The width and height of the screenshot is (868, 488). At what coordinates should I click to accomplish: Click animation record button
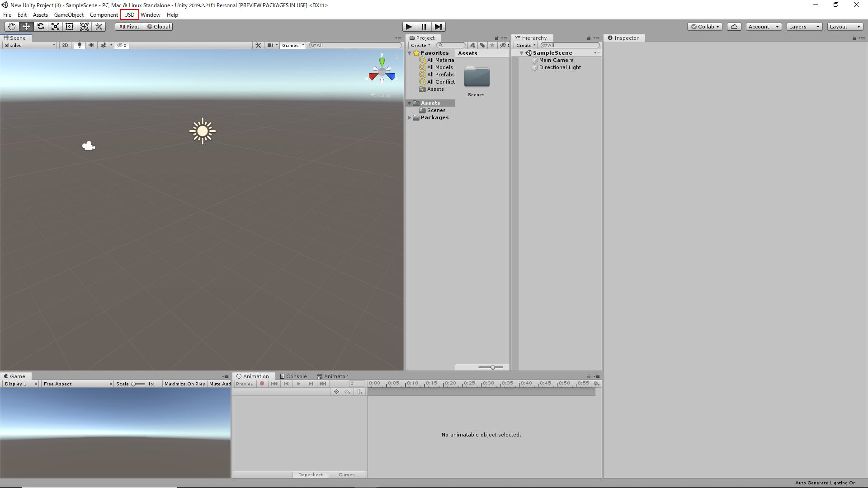click(262, 384)
